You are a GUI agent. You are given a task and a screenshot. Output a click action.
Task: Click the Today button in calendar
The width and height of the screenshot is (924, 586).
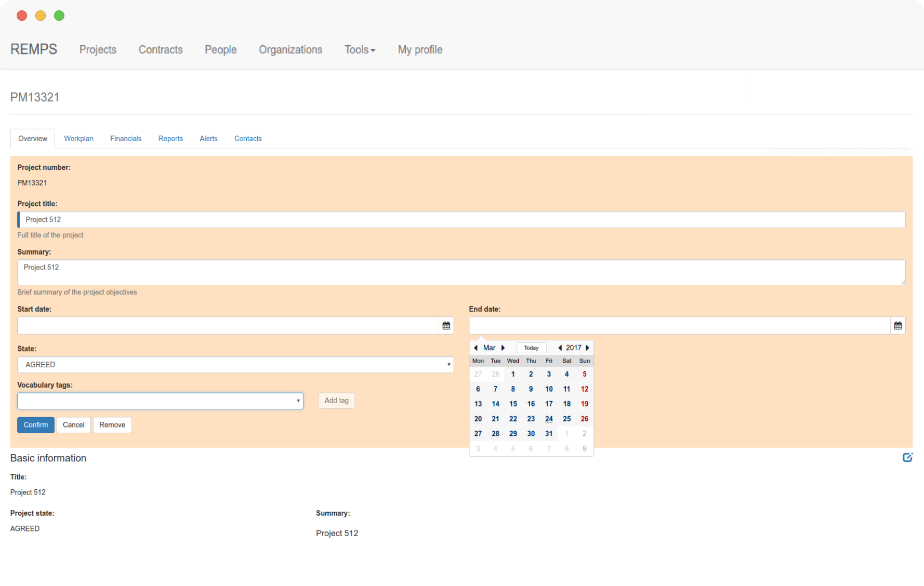(x=531, y=348)
